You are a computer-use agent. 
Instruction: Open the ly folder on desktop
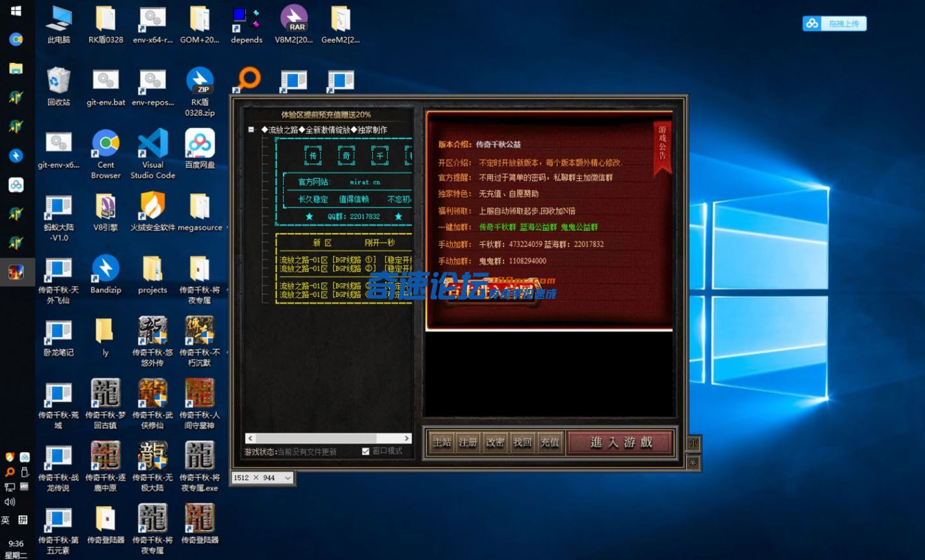105,337
